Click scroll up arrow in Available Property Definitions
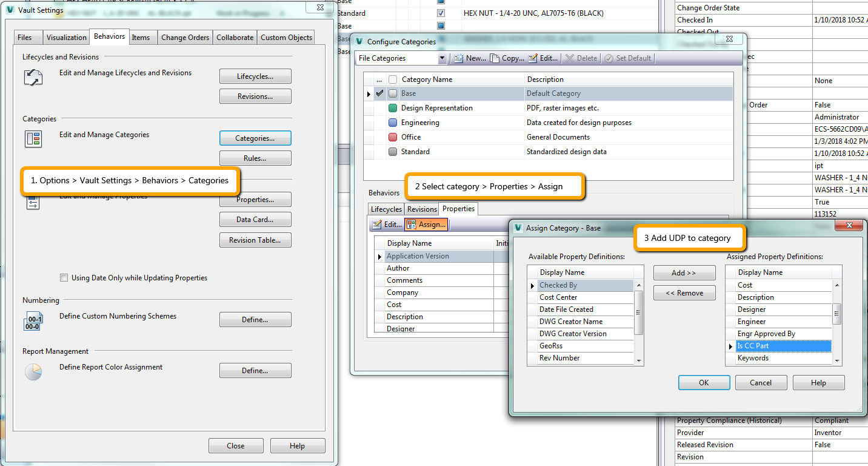Screen dimensions: 868x466 click(x=638, y=285)
